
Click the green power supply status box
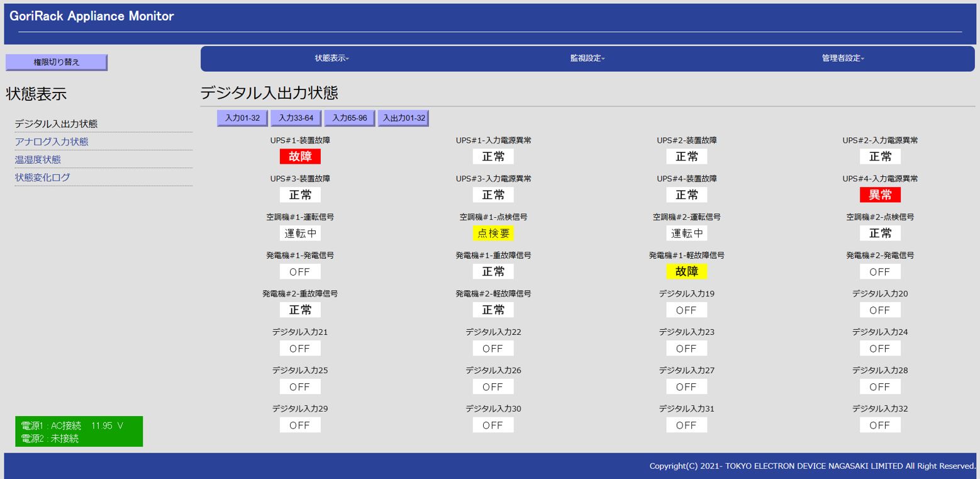click(x=79, y=432)
